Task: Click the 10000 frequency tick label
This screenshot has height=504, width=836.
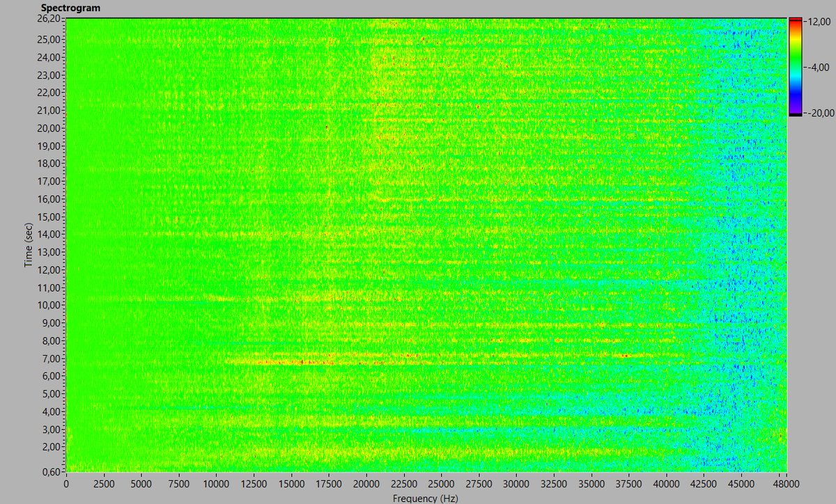Action: point(216,484)
